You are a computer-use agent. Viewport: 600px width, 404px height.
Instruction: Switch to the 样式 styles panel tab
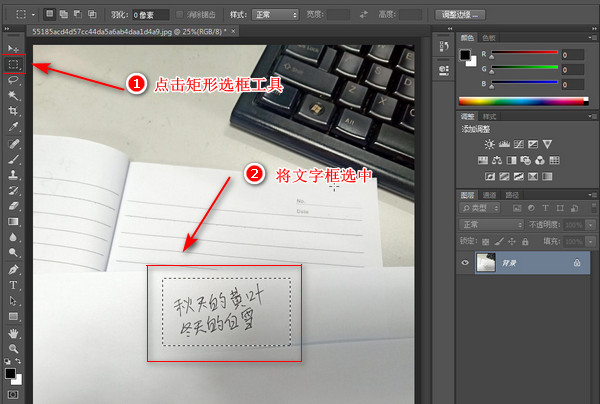pyautogui.click(x=489, y=116)
